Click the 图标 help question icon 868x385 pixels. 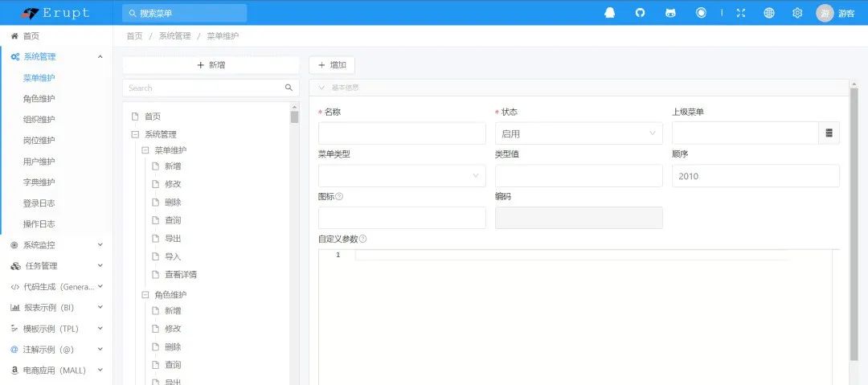tap(339, 197)
